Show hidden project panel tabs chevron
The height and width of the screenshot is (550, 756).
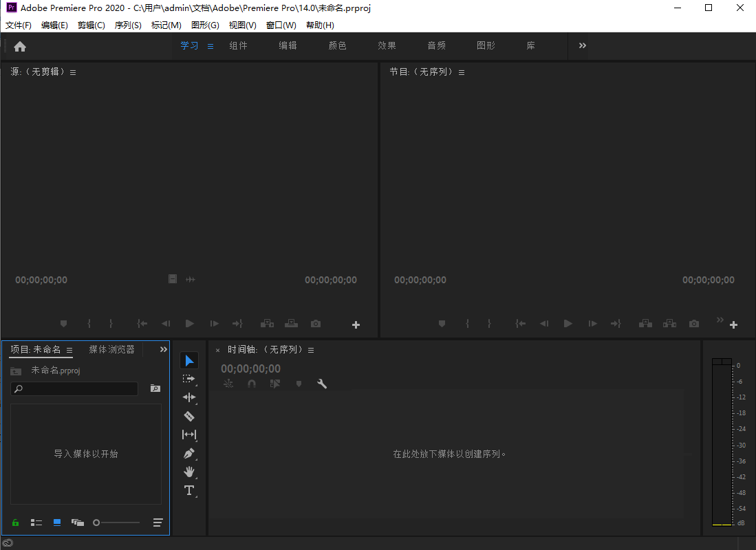164,349
